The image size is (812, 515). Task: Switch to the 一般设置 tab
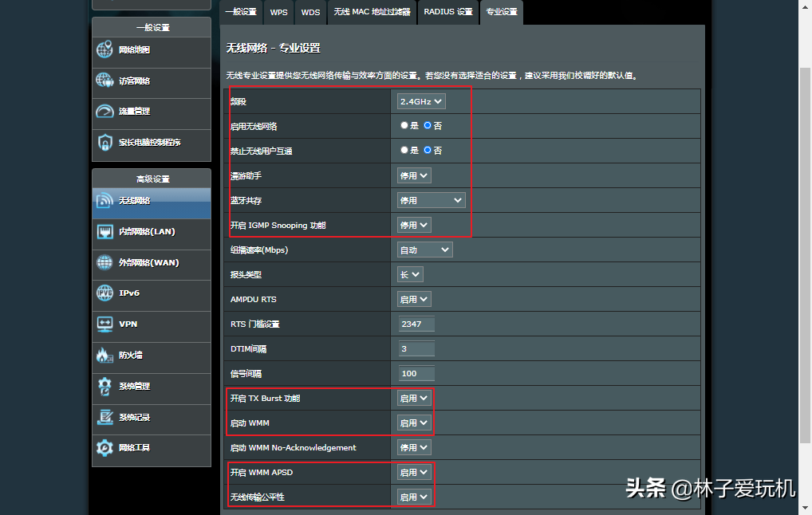[x=241, y=12]
